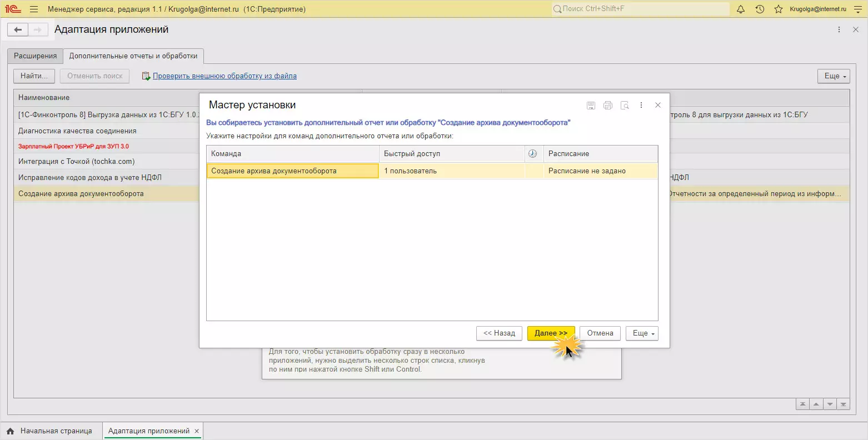Image resolution: width=868 pixels, height=440 pixels.
Task: Click the 1C logo icon
Action: coord(12,9)
